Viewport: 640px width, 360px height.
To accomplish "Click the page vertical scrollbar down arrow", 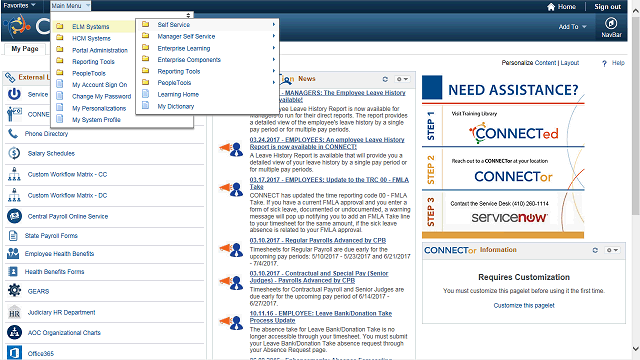I will click(x=636, y=348).
